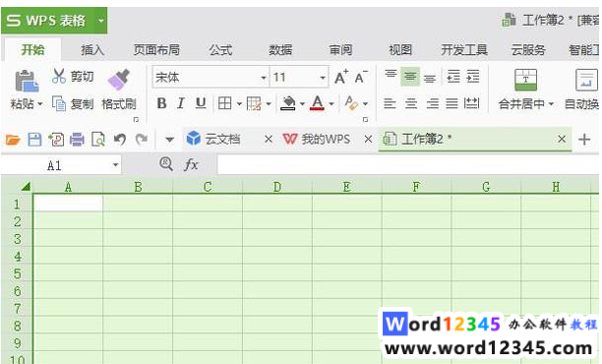Open the 页面布局 ribbon tab

156,50
